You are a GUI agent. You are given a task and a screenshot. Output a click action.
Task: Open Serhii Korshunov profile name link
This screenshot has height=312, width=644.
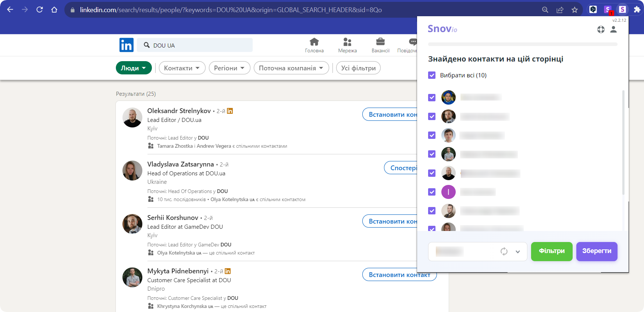coord(173,218)
